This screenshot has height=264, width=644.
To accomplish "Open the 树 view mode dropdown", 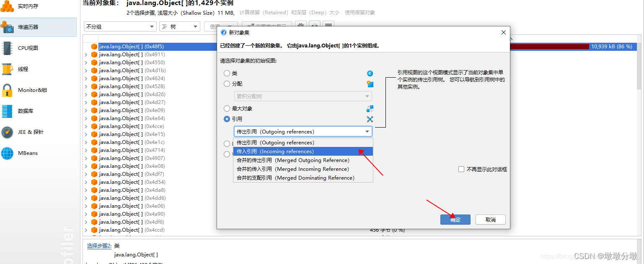I will coord(180,27).
